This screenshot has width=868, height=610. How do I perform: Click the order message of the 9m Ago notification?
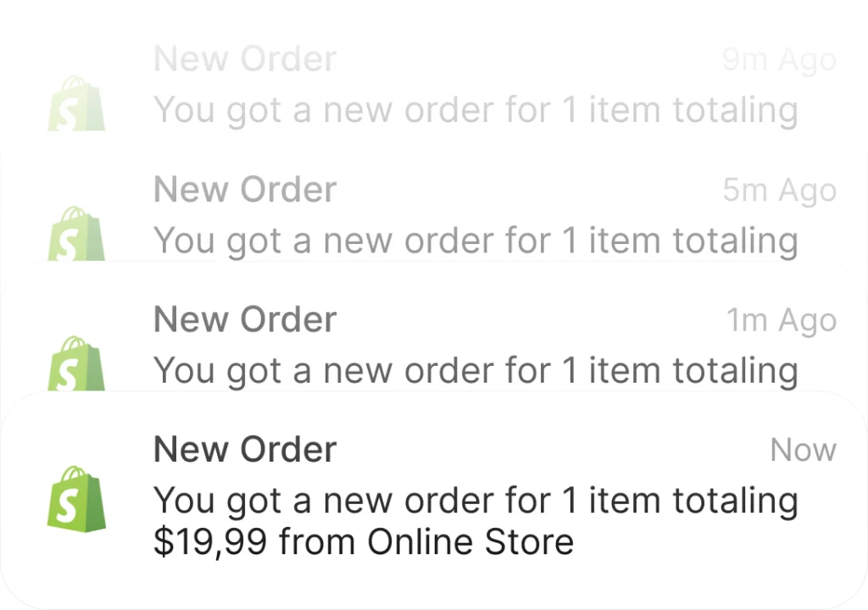pyautogui.click(x=476, y=110)
